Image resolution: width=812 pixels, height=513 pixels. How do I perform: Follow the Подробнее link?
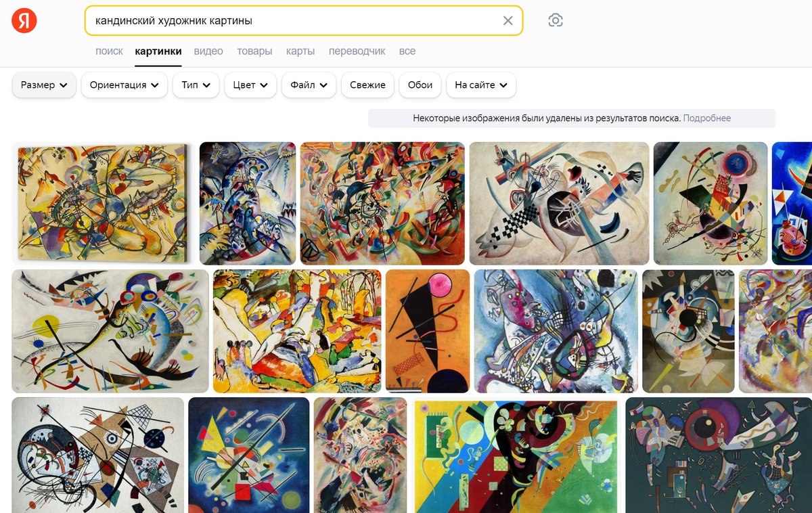click(x=707, y=118)
